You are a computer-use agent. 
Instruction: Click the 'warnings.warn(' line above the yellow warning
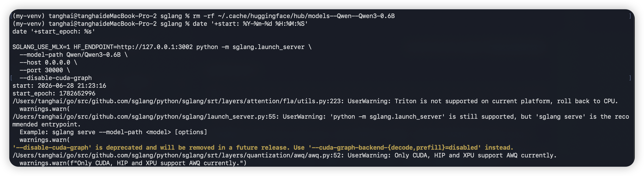(45, 140)
